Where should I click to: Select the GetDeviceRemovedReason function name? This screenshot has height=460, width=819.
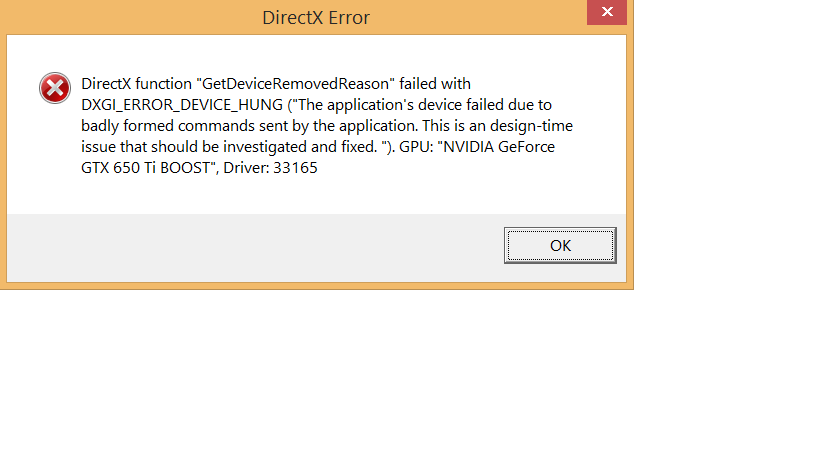tap(295, 84)
